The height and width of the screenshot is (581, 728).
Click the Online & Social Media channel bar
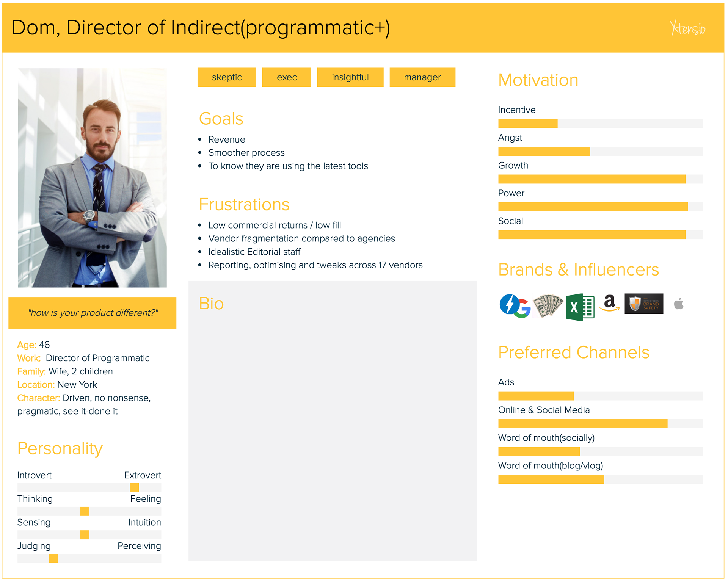point(600,423)
